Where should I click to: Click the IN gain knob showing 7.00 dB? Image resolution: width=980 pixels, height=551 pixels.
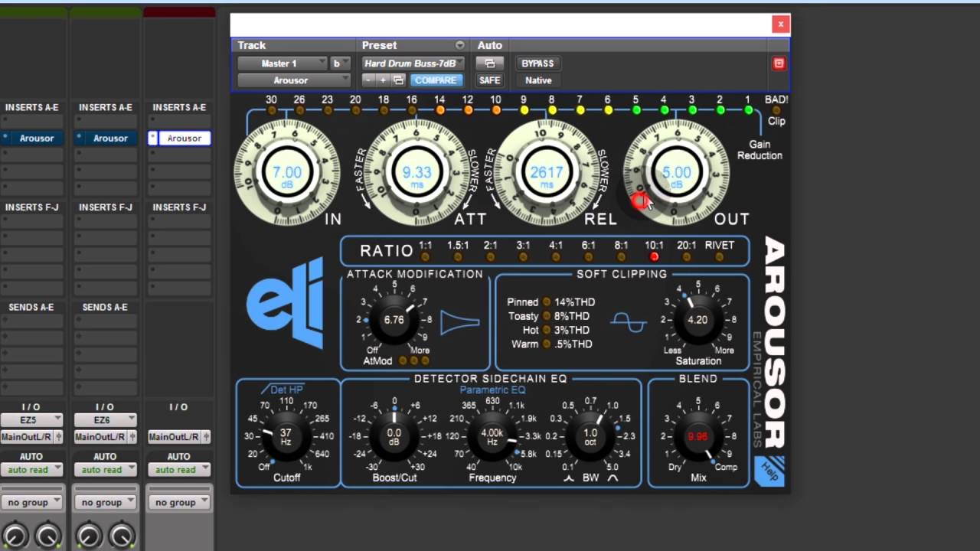(x=287, y=173)
